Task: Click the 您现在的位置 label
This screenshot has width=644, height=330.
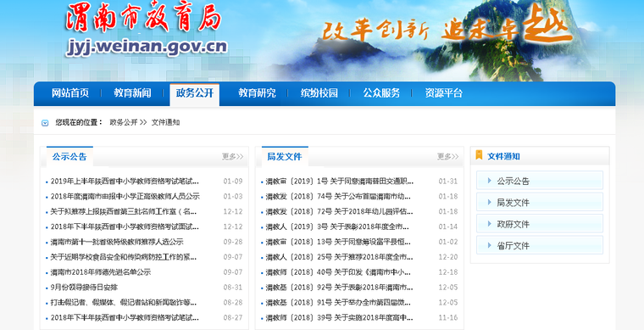Action: tap(79, 122)
